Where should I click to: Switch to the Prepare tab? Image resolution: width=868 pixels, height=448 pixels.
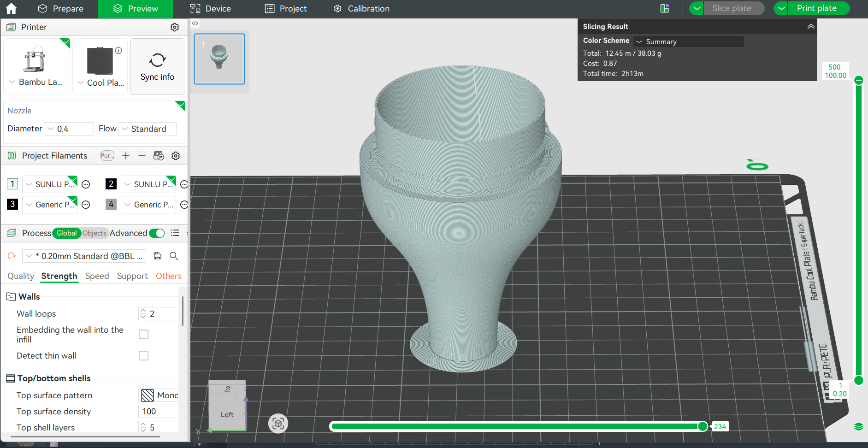pos(60,9)
